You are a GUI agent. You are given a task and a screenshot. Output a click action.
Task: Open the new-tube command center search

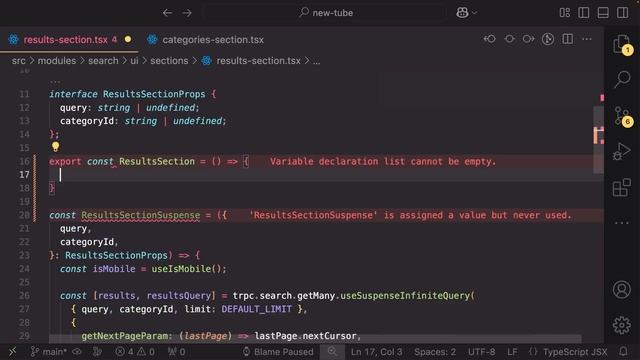pyautogui.click(x=326, y=13)
